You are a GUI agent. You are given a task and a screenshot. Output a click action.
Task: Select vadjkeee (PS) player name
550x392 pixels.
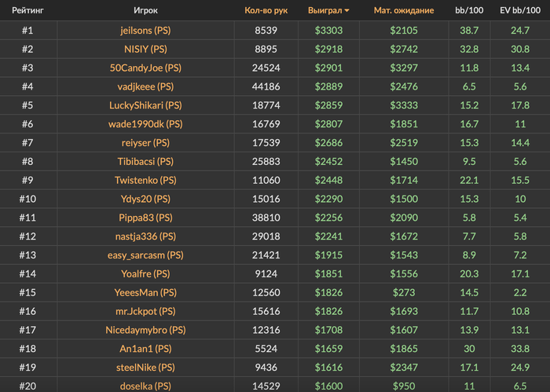(145, 86)
